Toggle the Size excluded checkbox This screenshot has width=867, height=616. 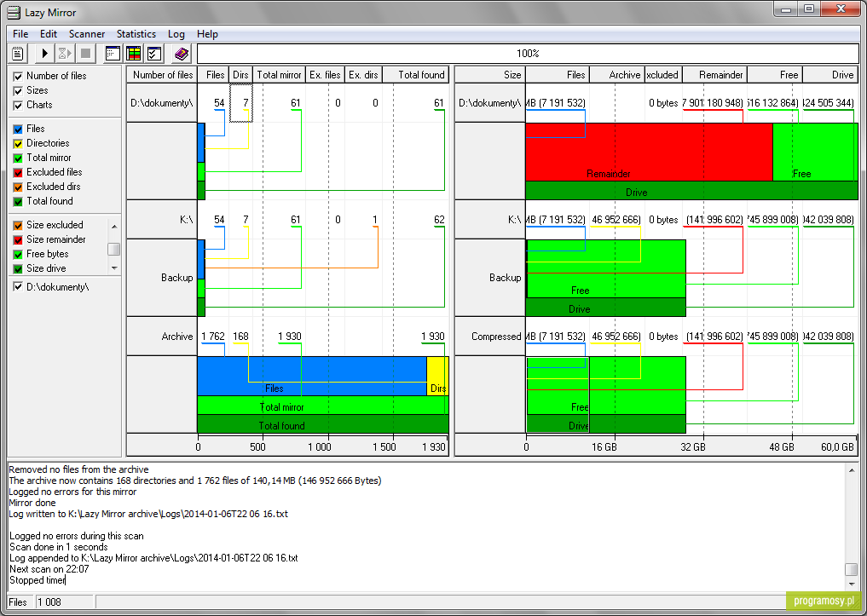(18, 226)
